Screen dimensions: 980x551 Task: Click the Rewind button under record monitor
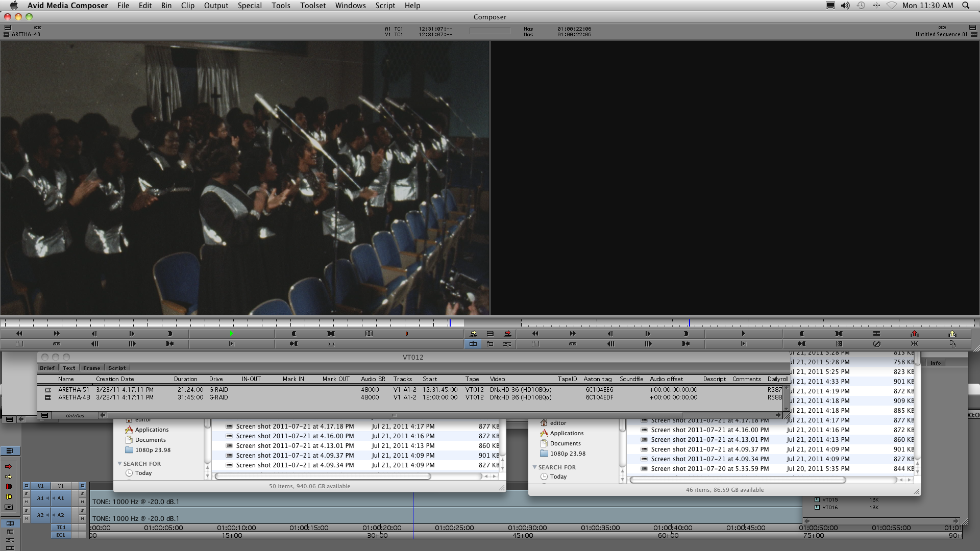[x=535, y=334]
